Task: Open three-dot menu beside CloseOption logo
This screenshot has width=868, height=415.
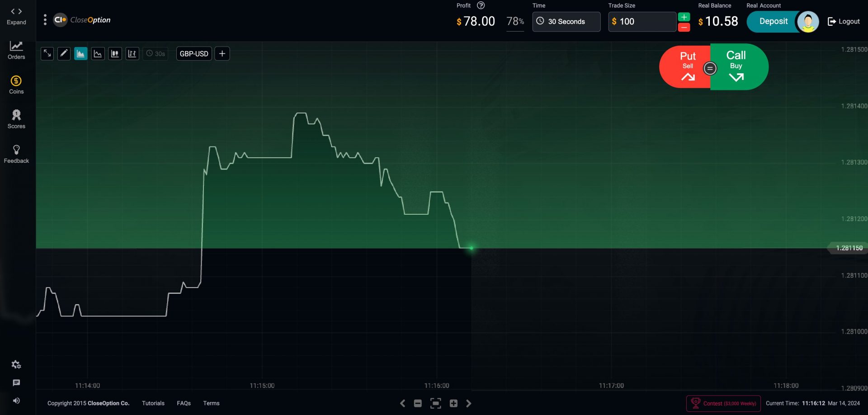Action: pos(45,20)
